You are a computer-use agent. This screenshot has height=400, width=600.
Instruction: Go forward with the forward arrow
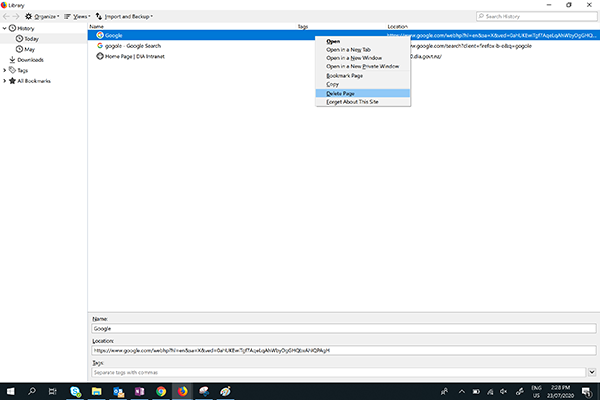(x=16, y=16)
